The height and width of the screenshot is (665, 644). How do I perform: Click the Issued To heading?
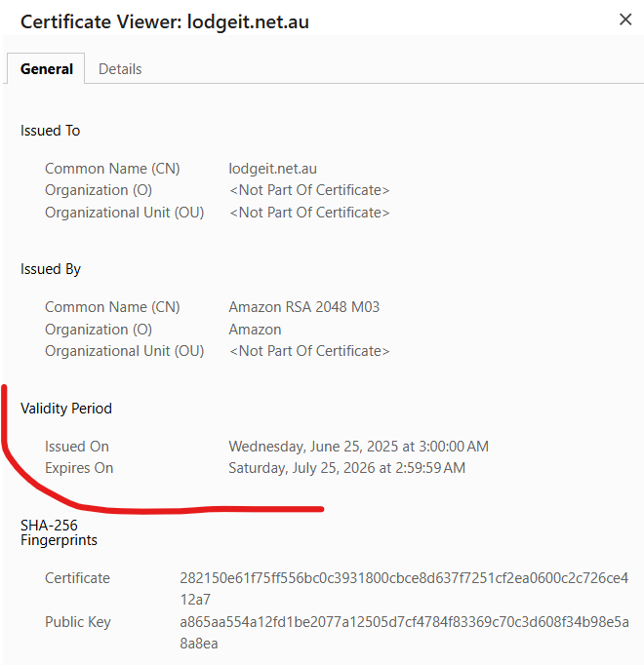coord(50,131)
